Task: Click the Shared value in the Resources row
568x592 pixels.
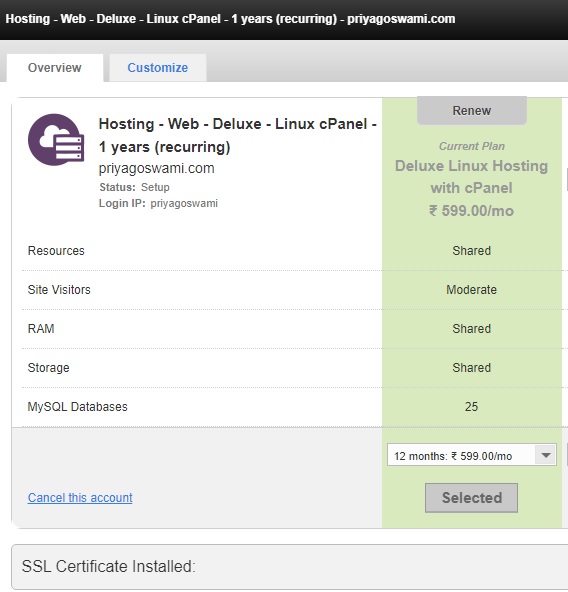Action: [x=471, y=251]
